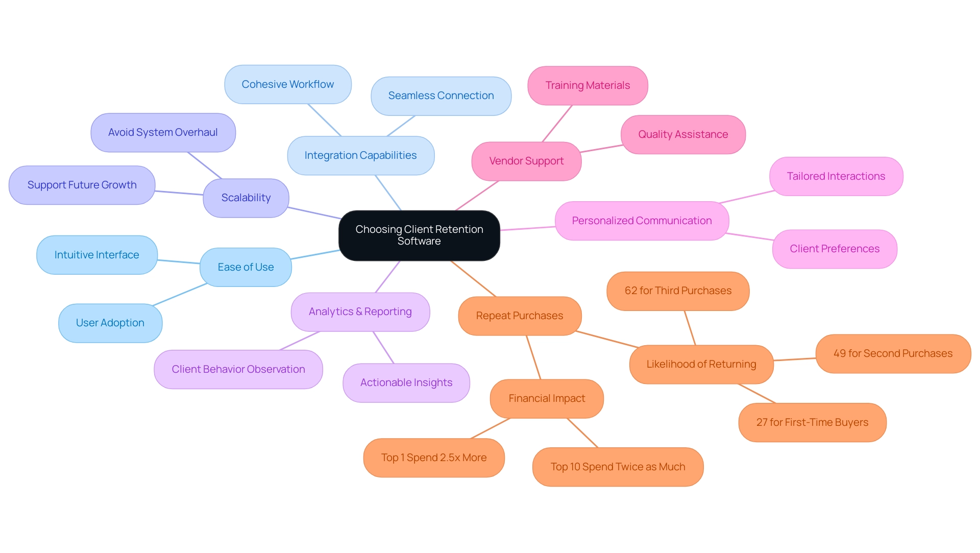Click the Personalized Communication node
The image size is (980, 553).
tap(640, 220)
